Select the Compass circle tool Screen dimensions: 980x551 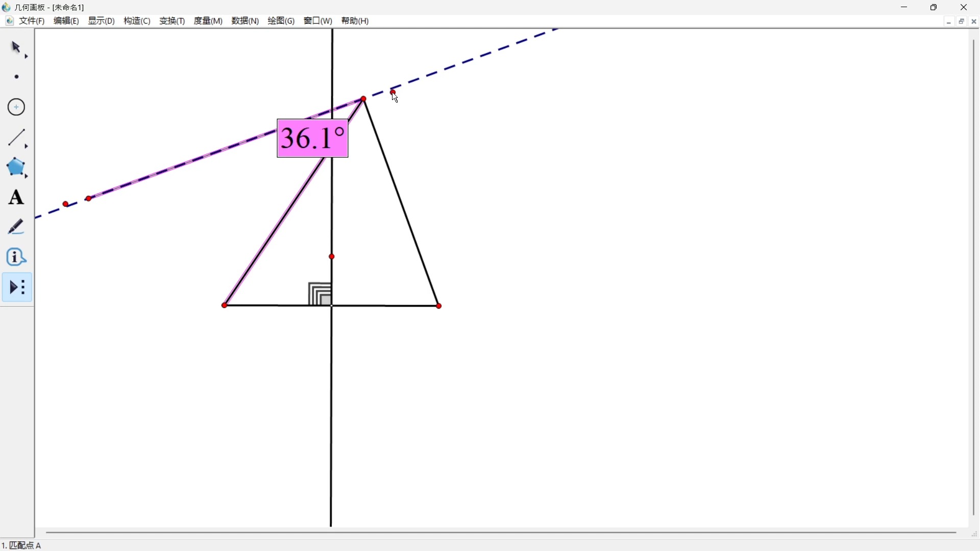point(16,107)
